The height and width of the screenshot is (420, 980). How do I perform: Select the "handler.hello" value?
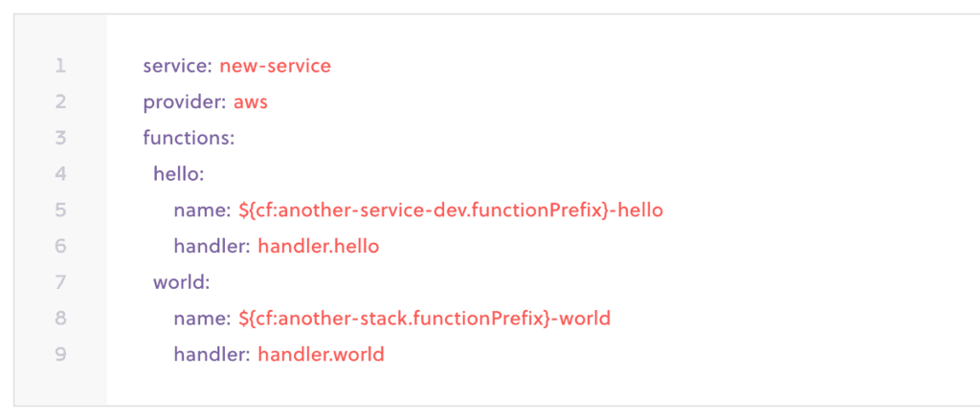pyautogui.click(x=319, y=247)
